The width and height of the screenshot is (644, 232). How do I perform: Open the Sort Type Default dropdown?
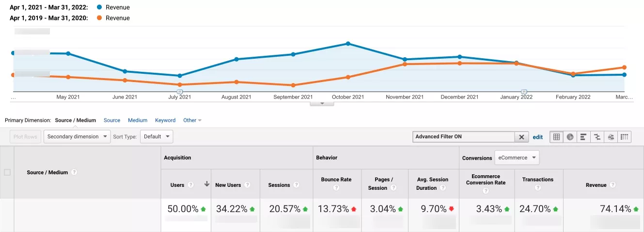[x=157, y=136]
